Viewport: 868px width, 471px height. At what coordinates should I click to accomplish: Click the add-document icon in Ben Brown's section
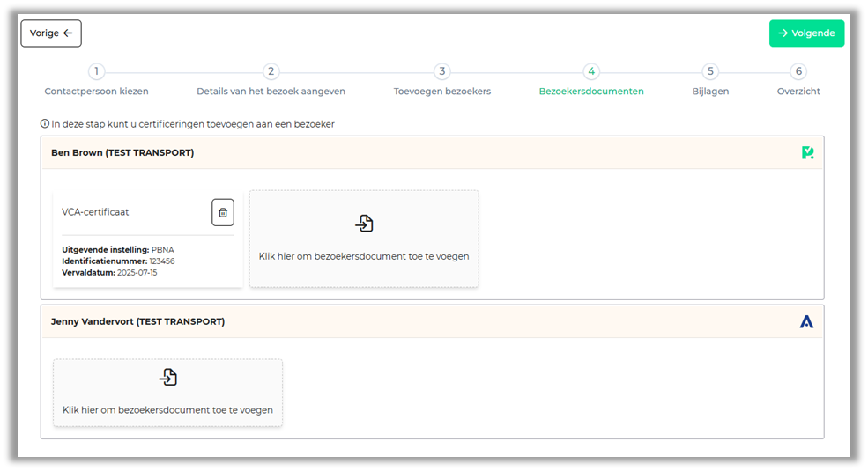[364, 224]
